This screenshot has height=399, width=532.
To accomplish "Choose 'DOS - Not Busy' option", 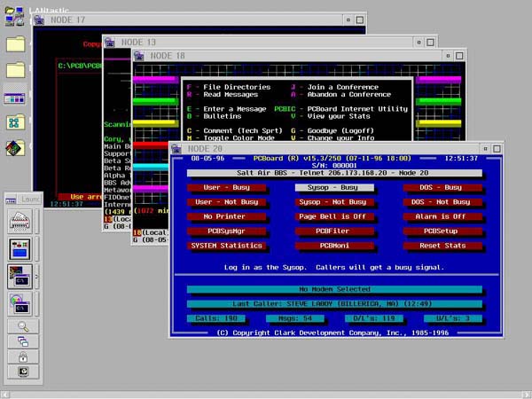I will (442, 202).
